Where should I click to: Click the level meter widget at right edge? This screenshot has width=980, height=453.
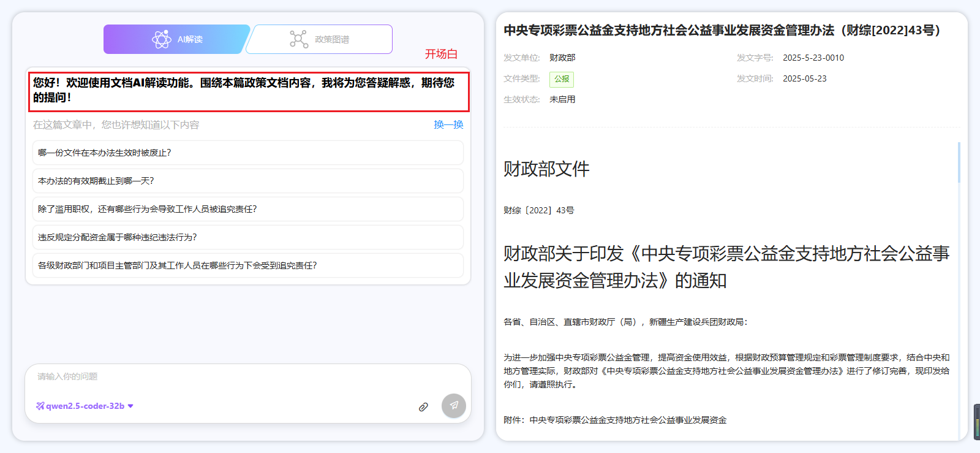click(976, 422)
